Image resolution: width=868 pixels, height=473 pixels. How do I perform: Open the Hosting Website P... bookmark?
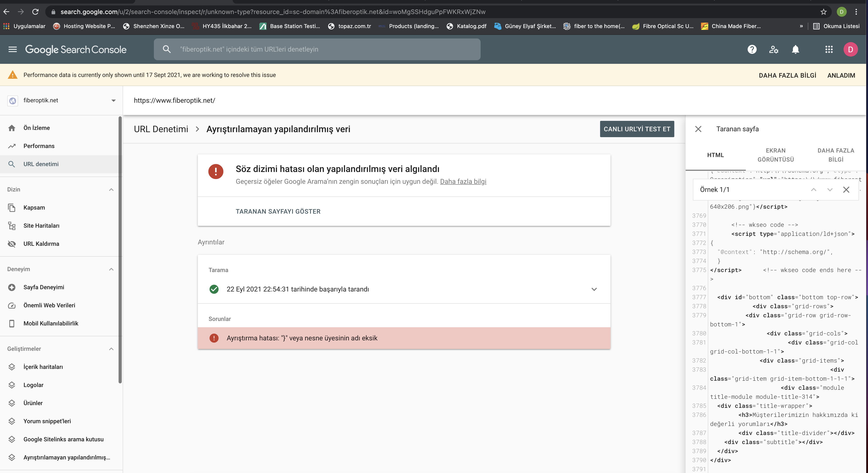tap(84, 26)
